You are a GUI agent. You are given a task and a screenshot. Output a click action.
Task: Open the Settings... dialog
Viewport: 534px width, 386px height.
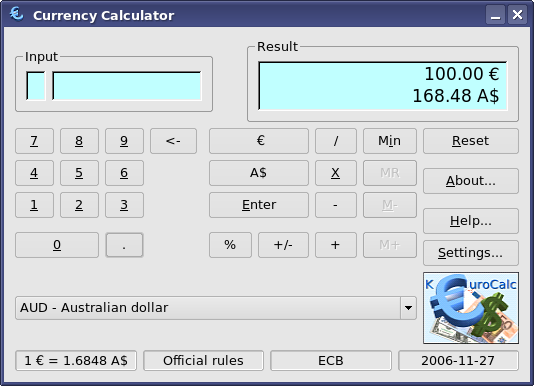[x=471, y=253]
